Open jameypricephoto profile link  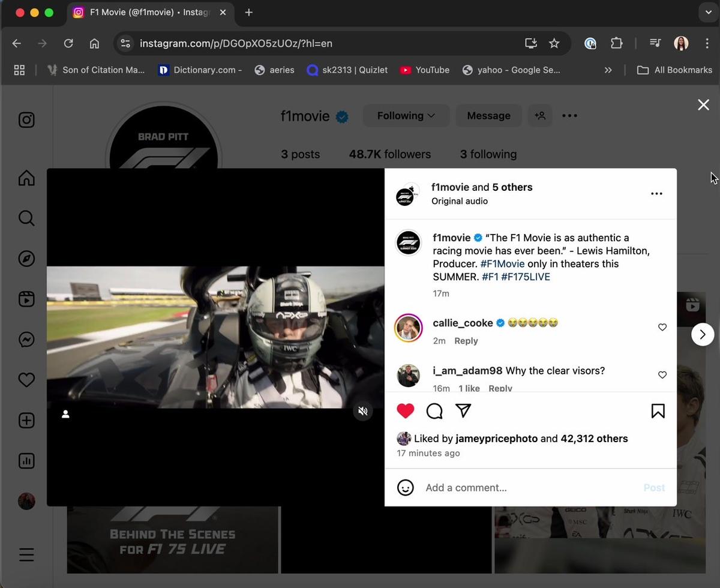(x=496, y=439)
